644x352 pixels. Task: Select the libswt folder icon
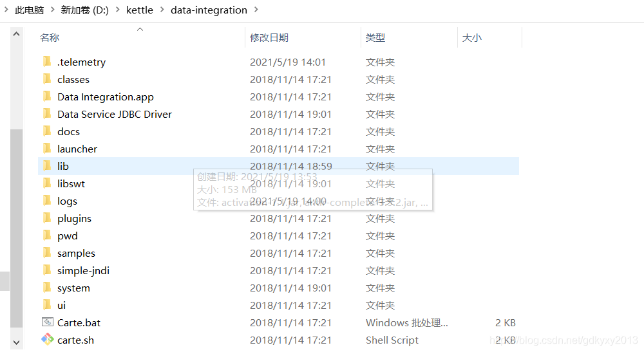click(47, 183)
